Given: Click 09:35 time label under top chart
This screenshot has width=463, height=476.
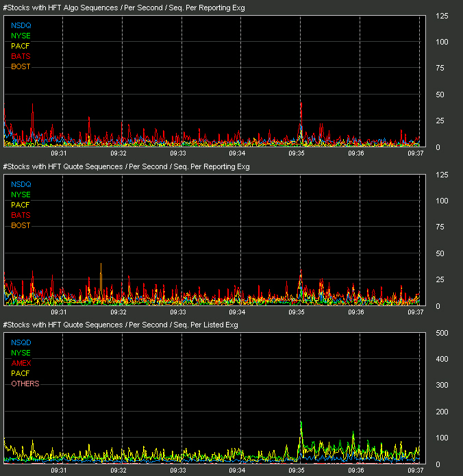Looking at the screenshot, I should point(297,153).
